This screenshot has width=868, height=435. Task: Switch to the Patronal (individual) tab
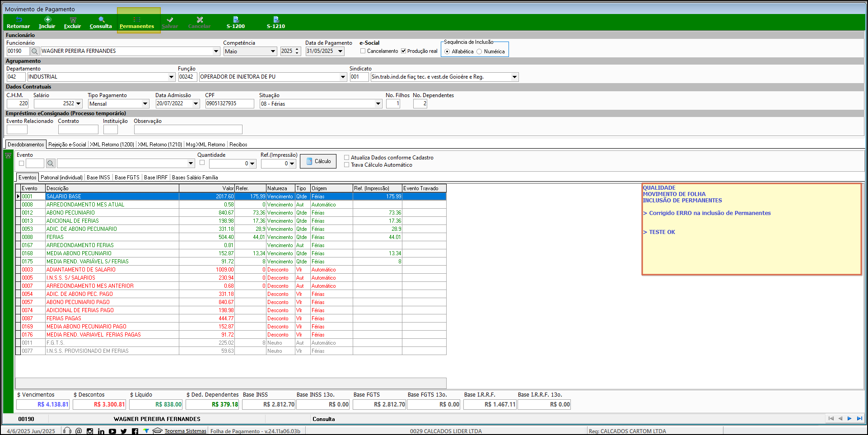pyautogui.click(x=62, y=178)
